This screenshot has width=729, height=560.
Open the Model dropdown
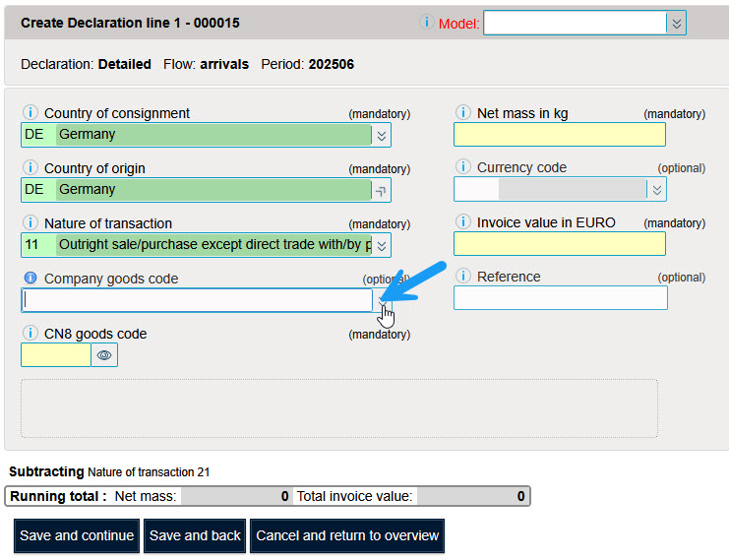675,23
